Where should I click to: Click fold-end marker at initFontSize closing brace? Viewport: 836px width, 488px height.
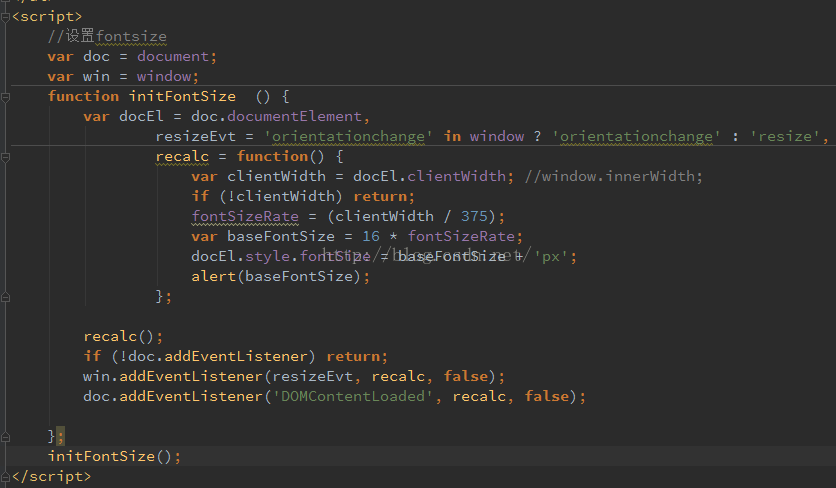pyautogui.click(x=5, y=437)
